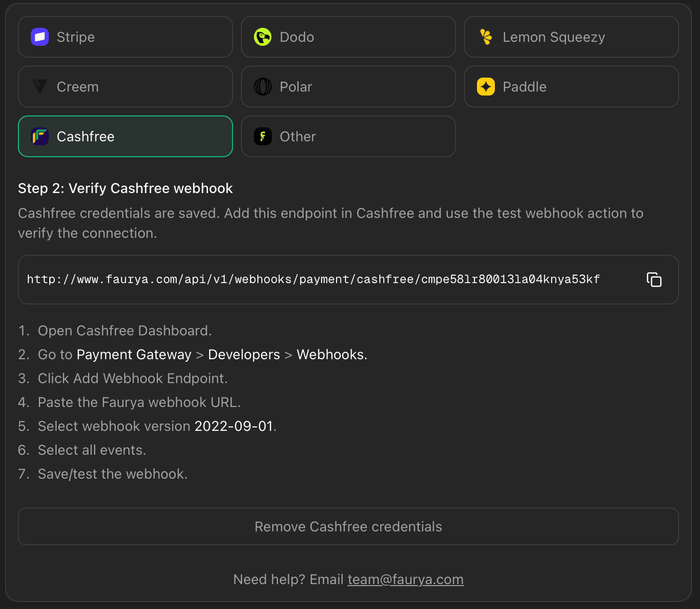Click the Stripe logo icon
The image size is (700, 609).
point(40,37)
